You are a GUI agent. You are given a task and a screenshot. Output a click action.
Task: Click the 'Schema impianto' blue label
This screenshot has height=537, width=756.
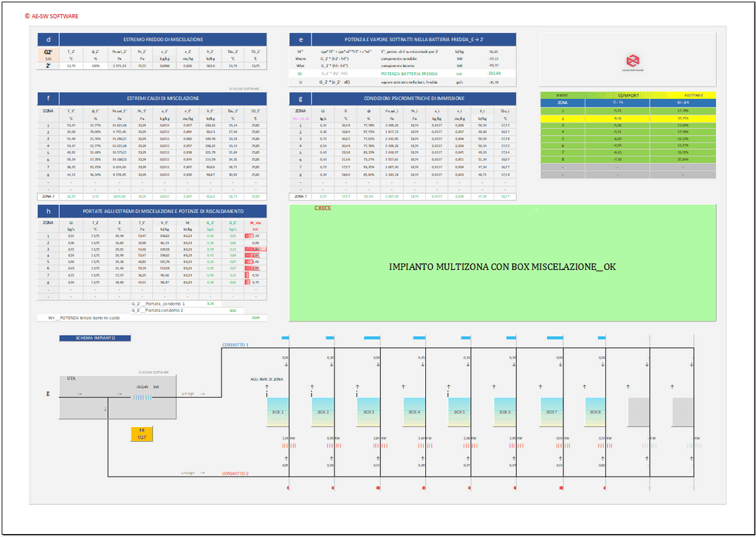[x=94, y=339]
